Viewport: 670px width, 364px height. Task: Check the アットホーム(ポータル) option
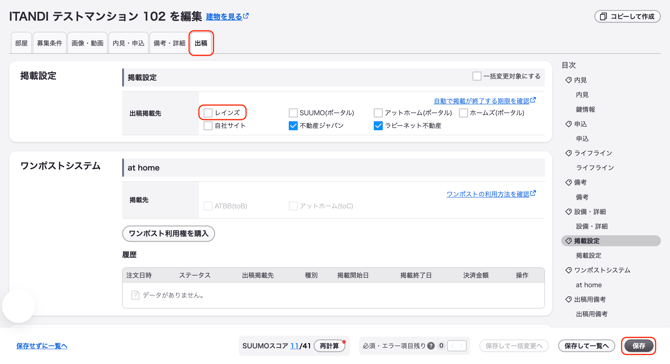(x=378, y=113)
